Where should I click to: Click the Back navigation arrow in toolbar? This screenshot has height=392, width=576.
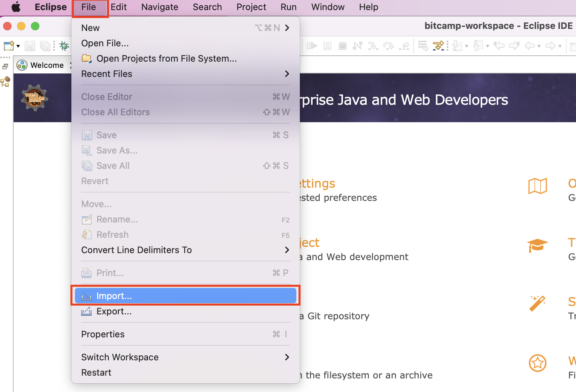coord(530,46)
